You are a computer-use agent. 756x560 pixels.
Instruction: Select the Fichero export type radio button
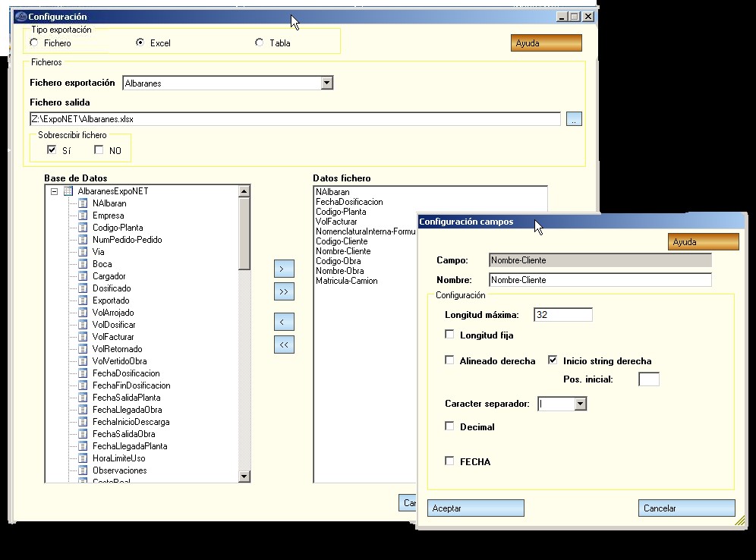coord(34,43)
